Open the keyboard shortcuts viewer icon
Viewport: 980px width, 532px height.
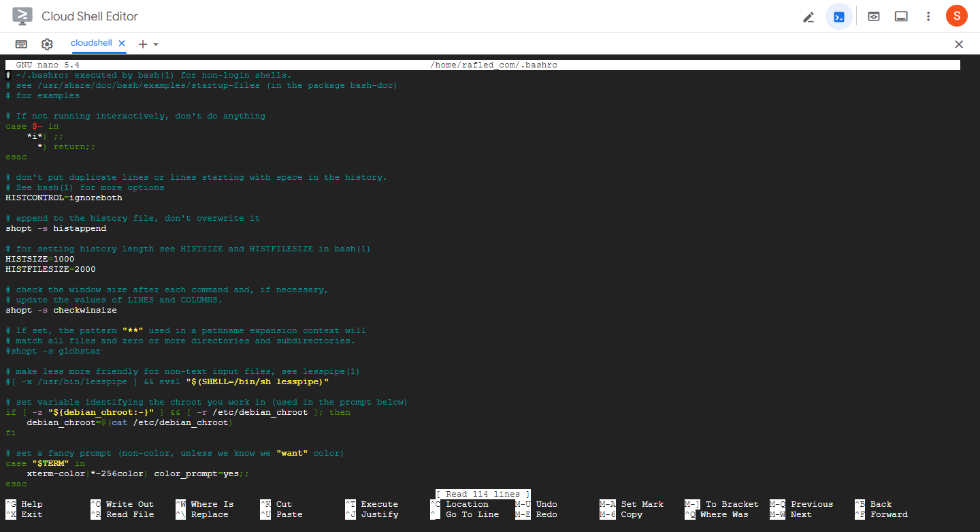pos(20,44)
